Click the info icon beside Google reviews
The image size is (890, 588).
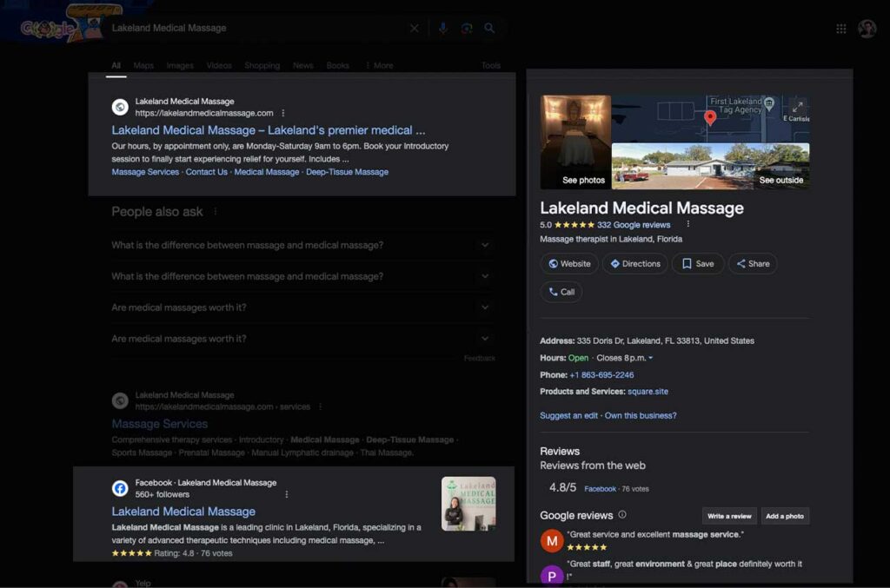point(622,515)
